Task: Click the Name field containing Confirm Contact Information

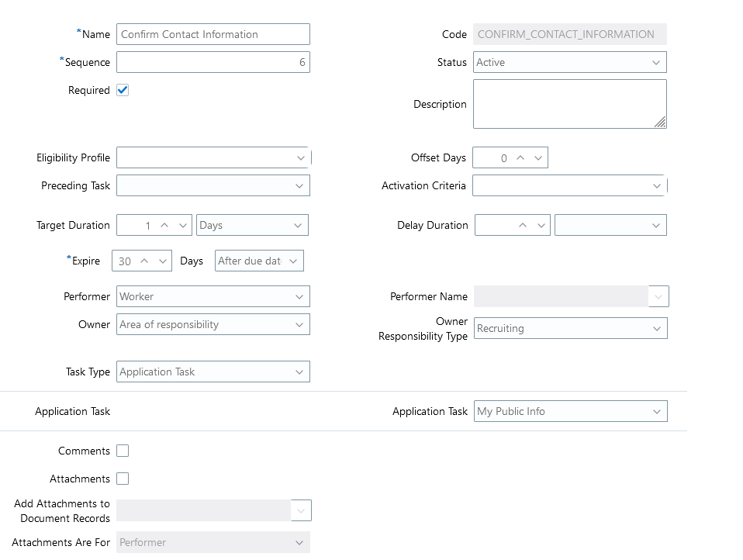Action: tap(213, 34)
